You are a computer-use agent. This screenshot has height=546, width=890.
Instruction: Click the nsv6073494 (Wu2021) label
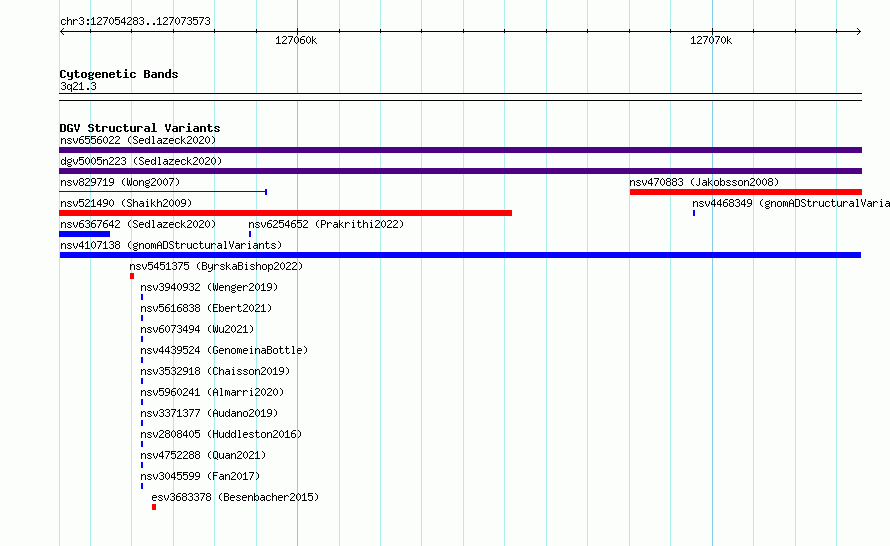click(197, 329)
